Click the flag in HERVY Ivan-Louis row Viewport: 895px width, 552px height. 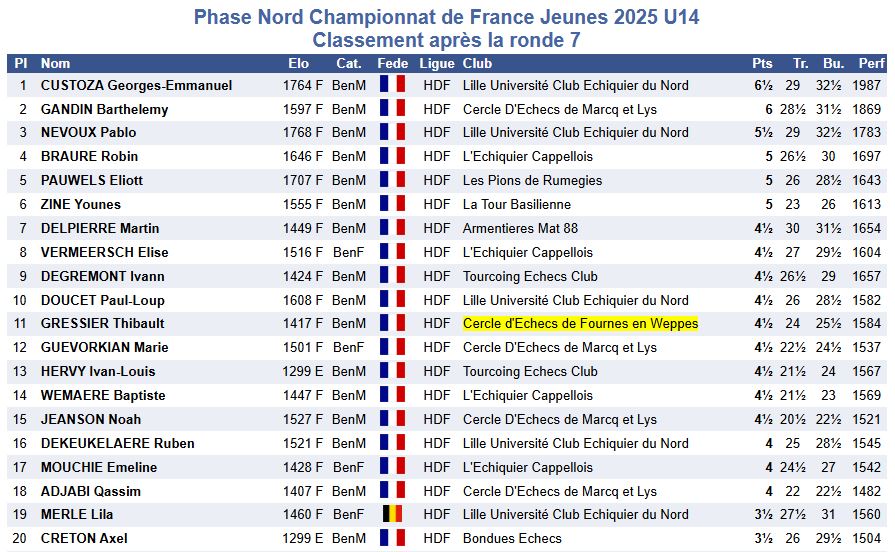pyautogui.click(x=392, y=372)
